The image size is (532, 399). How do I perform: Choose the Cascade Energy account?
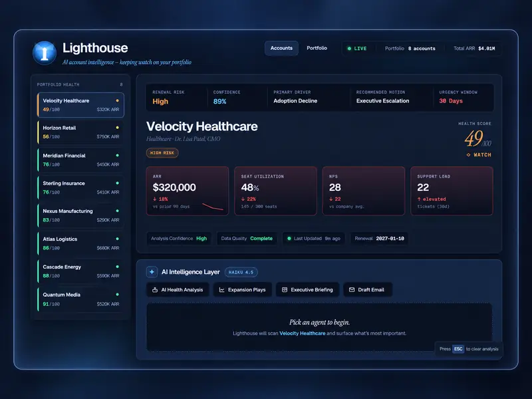tap(80, 271)
